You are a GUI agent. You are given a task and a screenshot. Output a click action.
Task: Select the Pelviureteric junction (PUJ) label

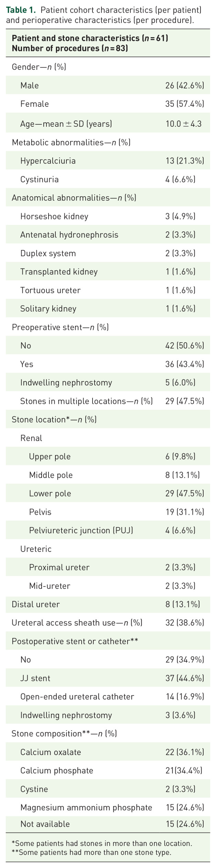(x=81, y=530)
